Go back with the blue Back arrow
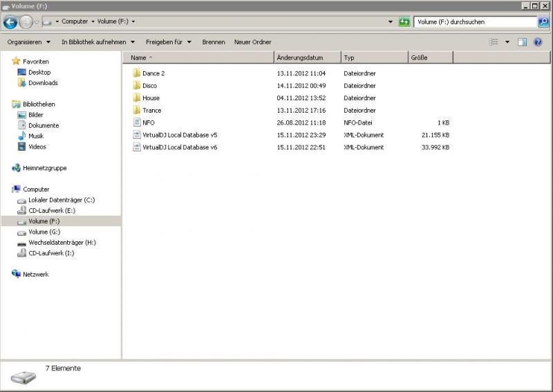Viewport: 553px width, 392px height. click(10, 22)
